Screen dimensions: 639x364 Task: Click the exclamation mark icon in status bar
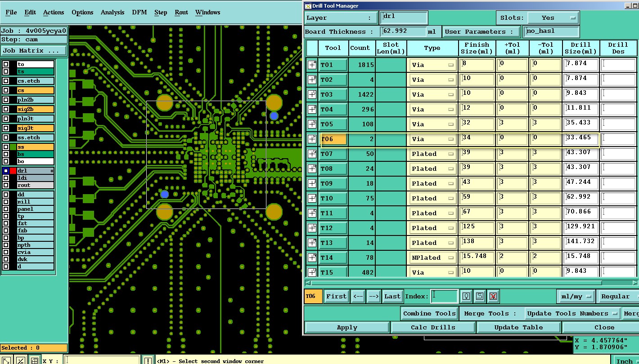148,360
